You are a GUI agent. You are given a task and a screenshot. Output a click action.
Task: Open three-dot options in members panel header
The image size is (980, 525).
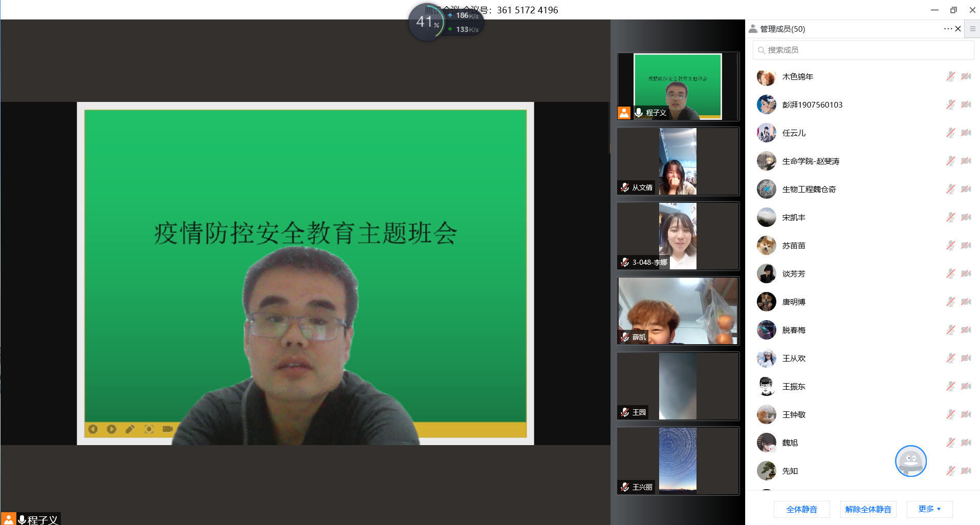click(x=947, y=29)
